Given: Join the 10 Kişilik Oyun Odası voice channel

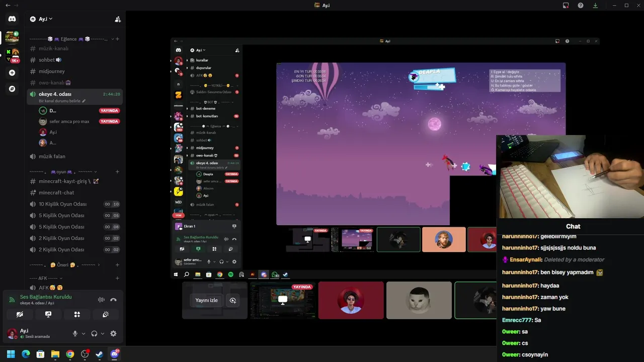Looking at the screenshot, I should (74, 204).
